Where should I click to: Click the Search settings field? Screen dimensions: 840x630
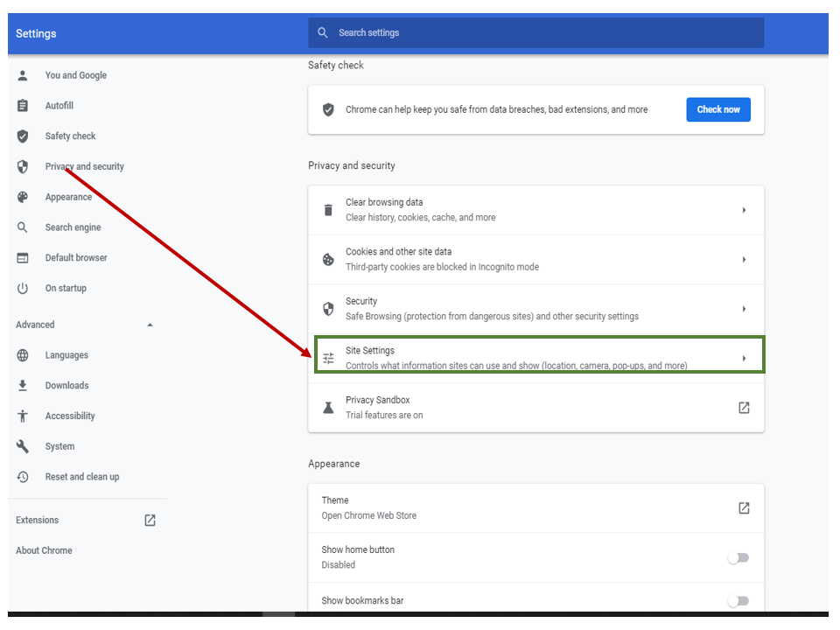[535, 33]
